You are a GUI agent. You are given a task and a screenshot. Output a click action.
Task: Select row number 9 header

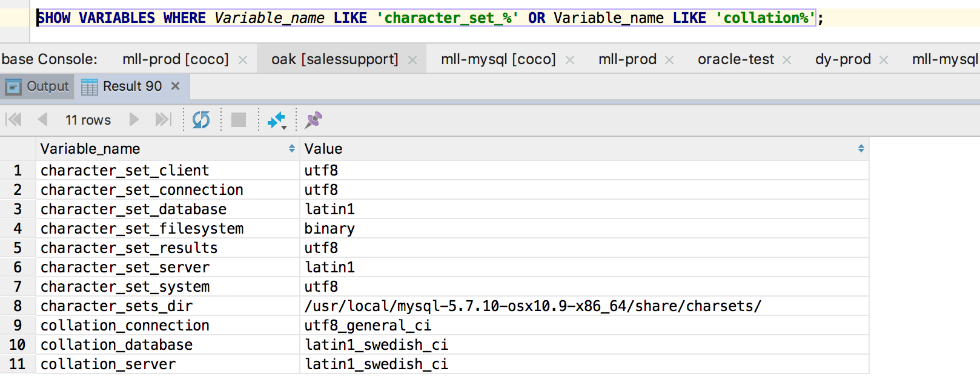click(x=18, y=326)
